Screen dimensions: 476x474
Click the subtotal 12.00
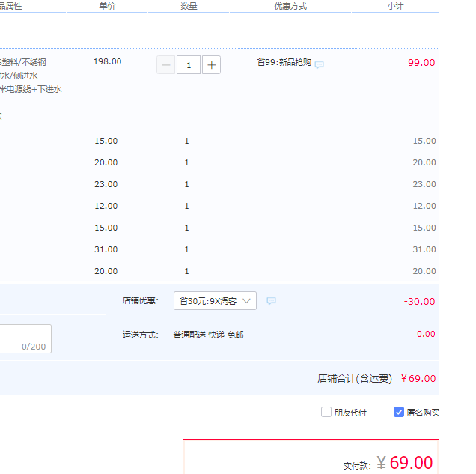(x=424, y=206)
